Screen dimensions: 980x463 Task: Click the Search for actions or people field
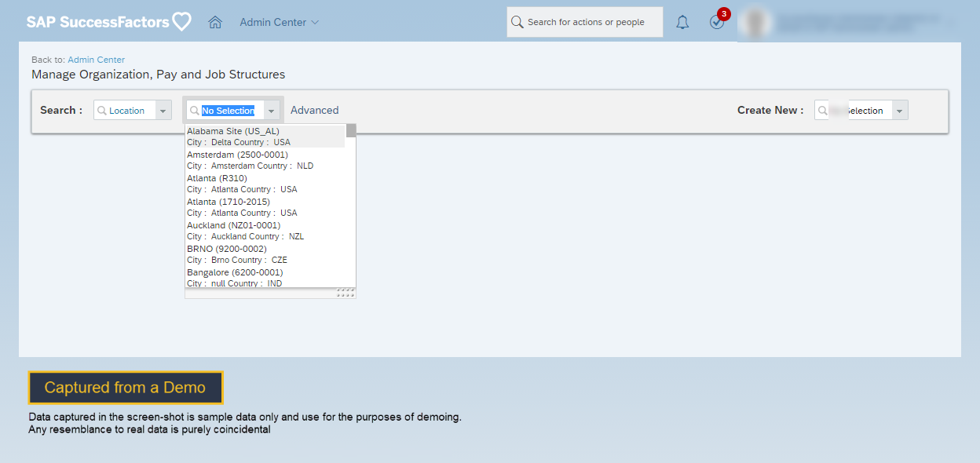pyautogui.click(x=585, y=22)
